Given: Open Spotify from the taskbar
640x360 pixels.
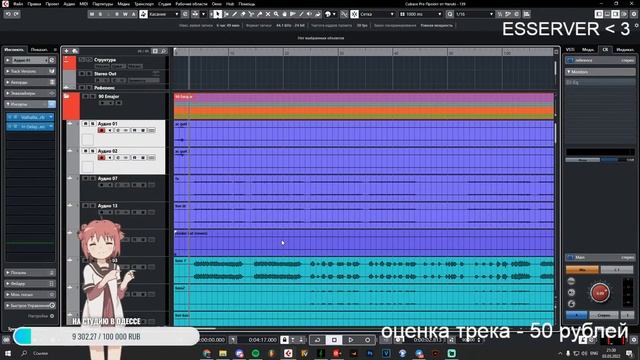Looking at the screenshot, I should tap(256, 353).
